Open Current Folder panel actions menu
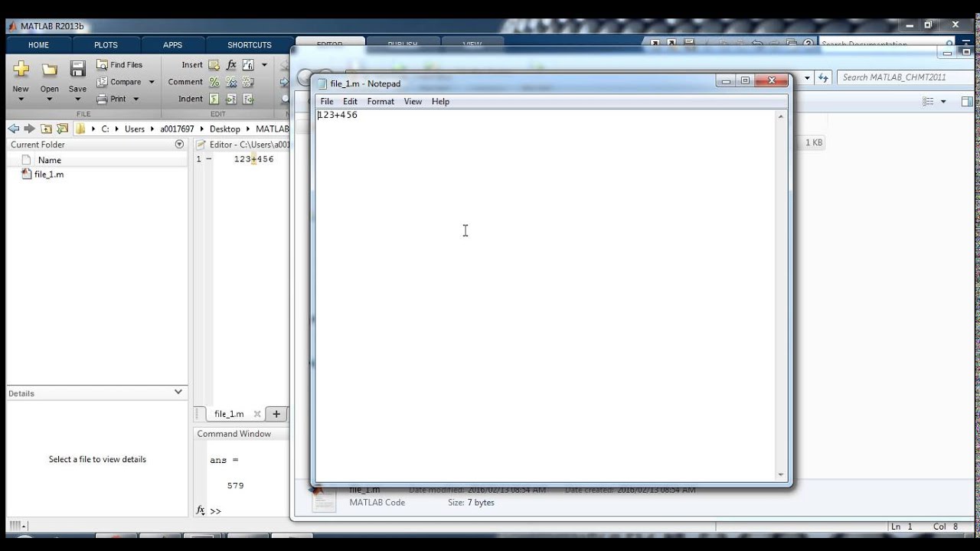Image resolution: width=980 pixels, height=551 pixels. coord(179,144)
